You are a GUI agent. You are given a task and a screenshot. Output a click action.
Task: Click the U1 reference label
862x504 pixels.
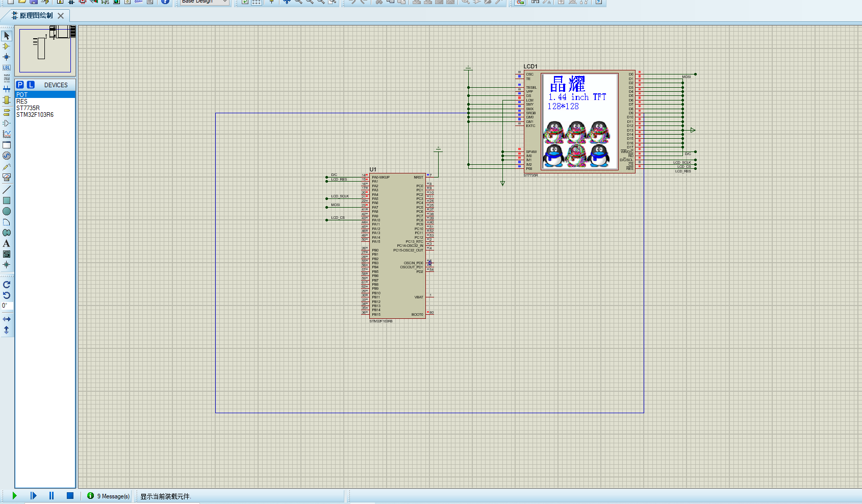[x=373, y=169]
